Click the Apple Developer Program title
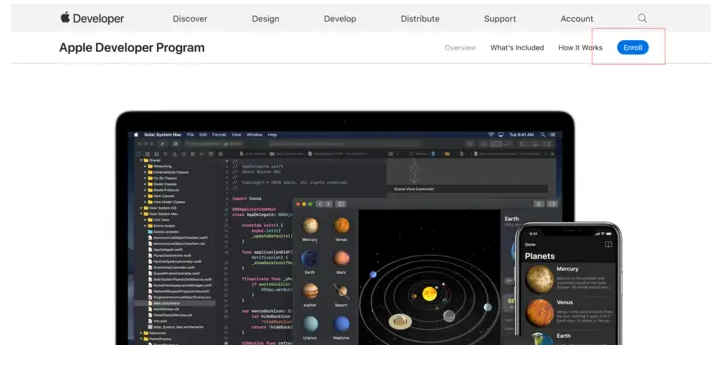The height and width of the screenshot is (365, 724). coord(132,48)
